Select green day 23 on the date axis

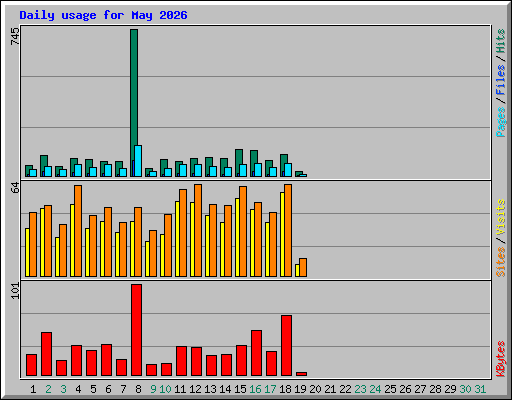(x=360, y=389)
